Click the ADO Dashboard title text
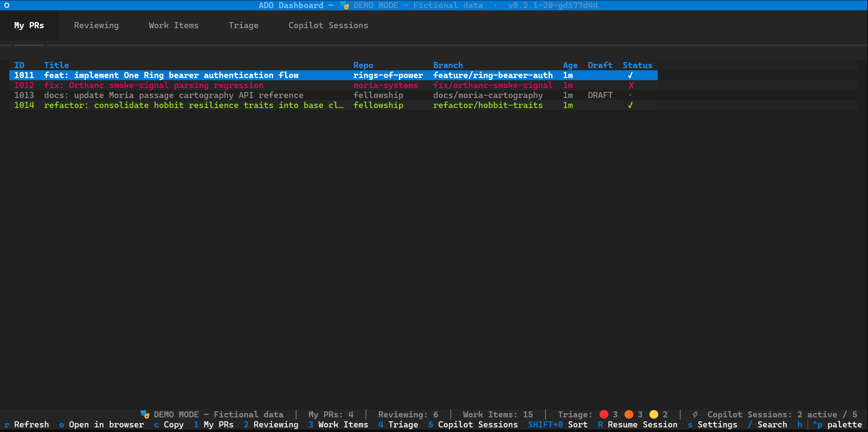This screenshot has width=868, height=432. click(x=291, y=5)
